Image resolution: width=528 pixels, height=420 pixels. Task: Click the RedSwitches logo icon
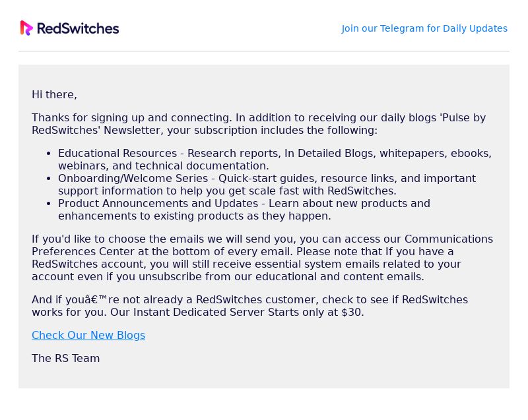[x=26, y=28]
